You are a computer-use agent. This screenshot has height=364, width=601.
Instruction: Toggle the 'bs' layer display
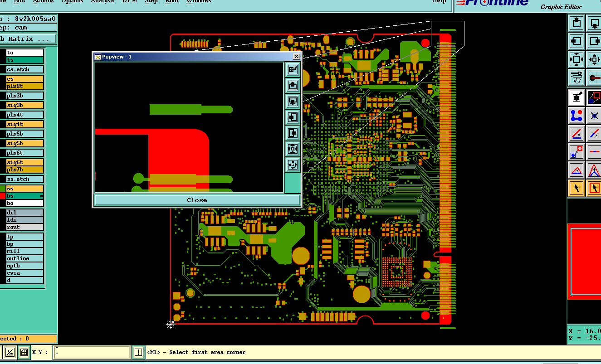[x=24, y=196]
